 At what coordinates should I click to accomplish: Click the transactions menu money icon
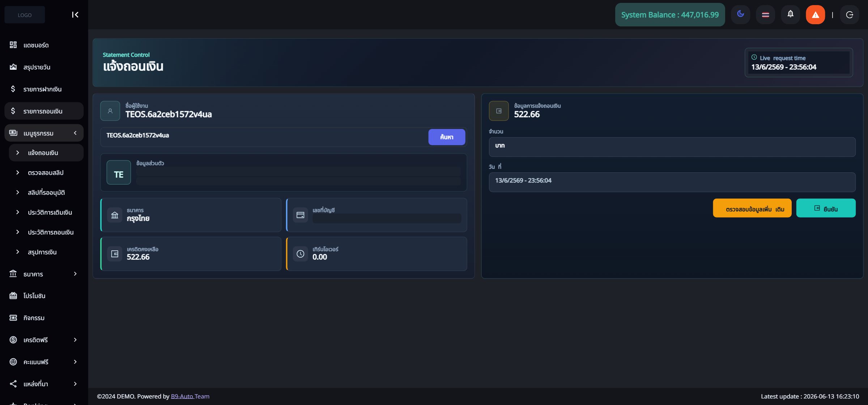(x=13, y=133)
